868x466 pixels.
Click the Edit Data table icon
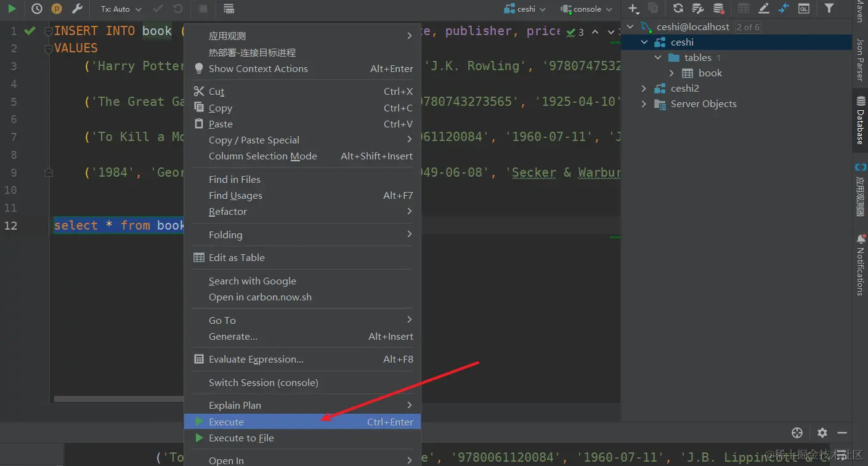pos(744,9)
